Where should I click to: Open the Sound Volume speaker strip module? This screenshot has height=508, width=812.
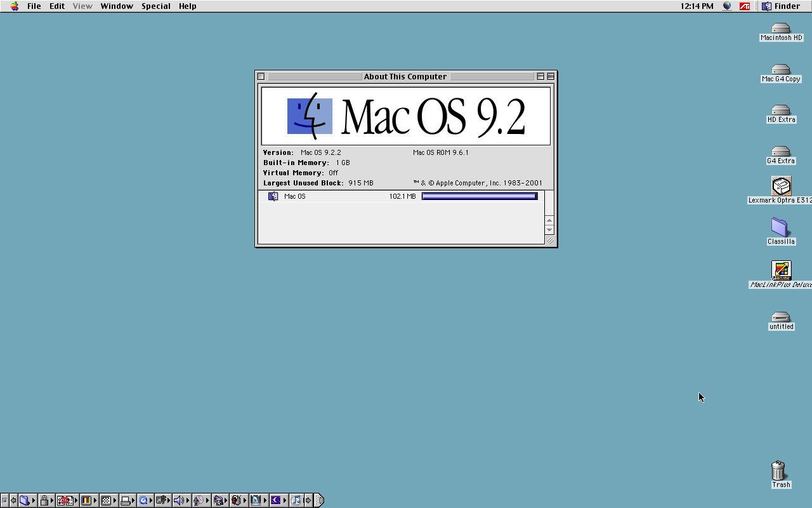pyautogui.click(x=181, y=500)
